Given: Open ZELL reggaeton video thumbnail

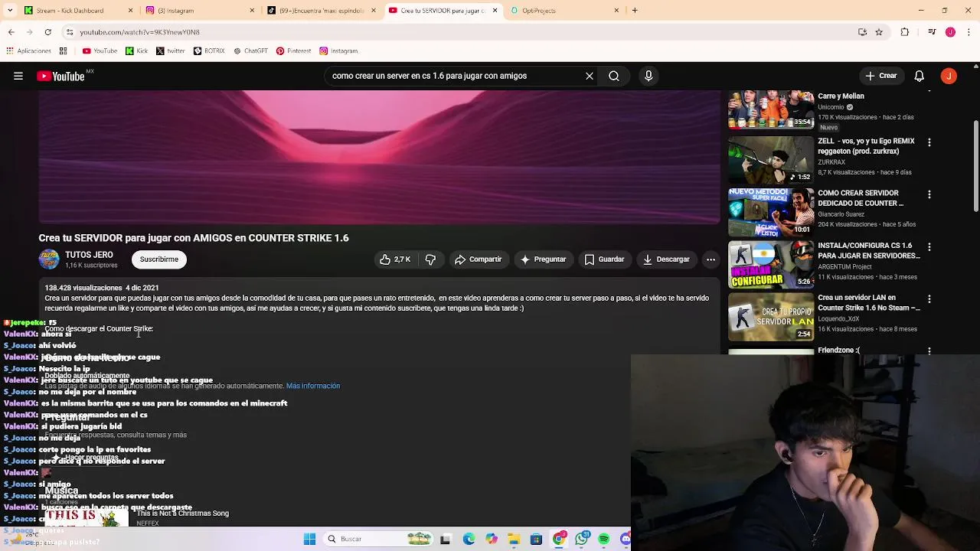Looking at the screenshot, I should pos(771,160).
